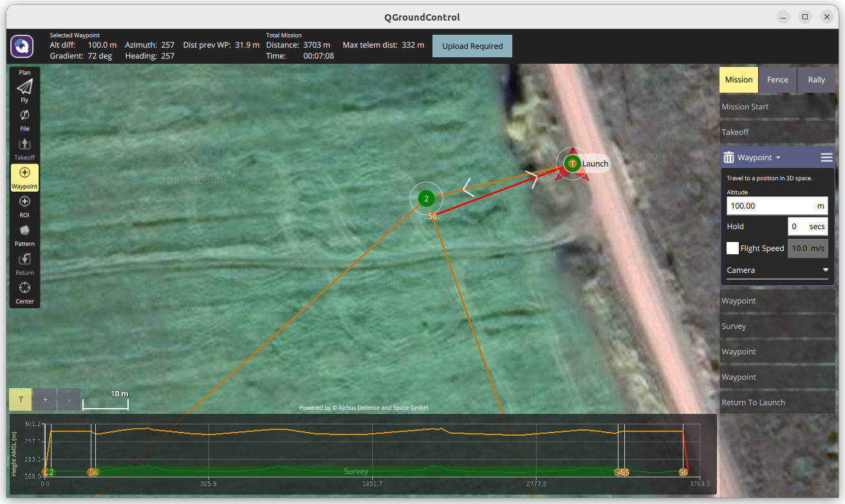Image resolution: width=845 pixels, height=504 pixels.
Task: Open the File tool
Action: 24,119
